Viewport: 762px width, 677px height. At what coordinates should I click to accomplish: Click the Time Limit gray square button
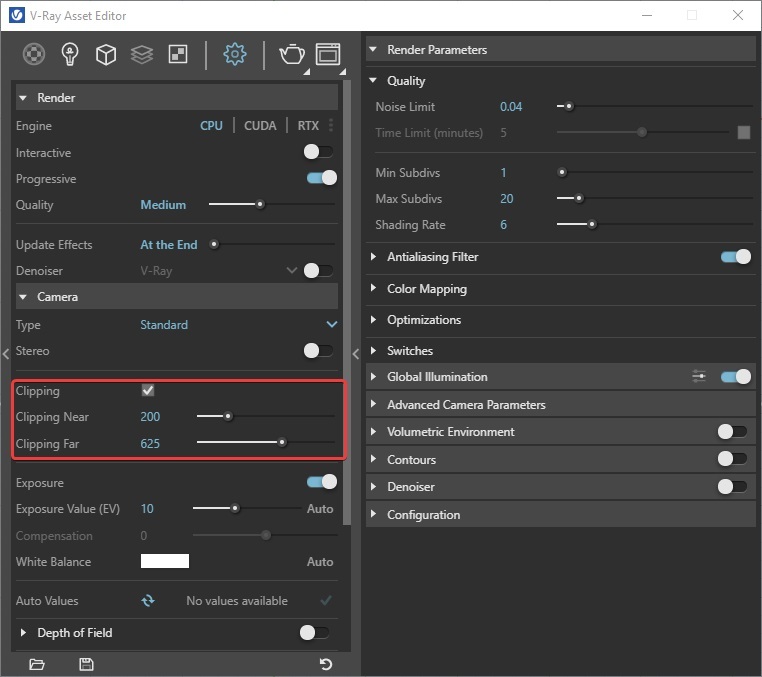point(744,132)
